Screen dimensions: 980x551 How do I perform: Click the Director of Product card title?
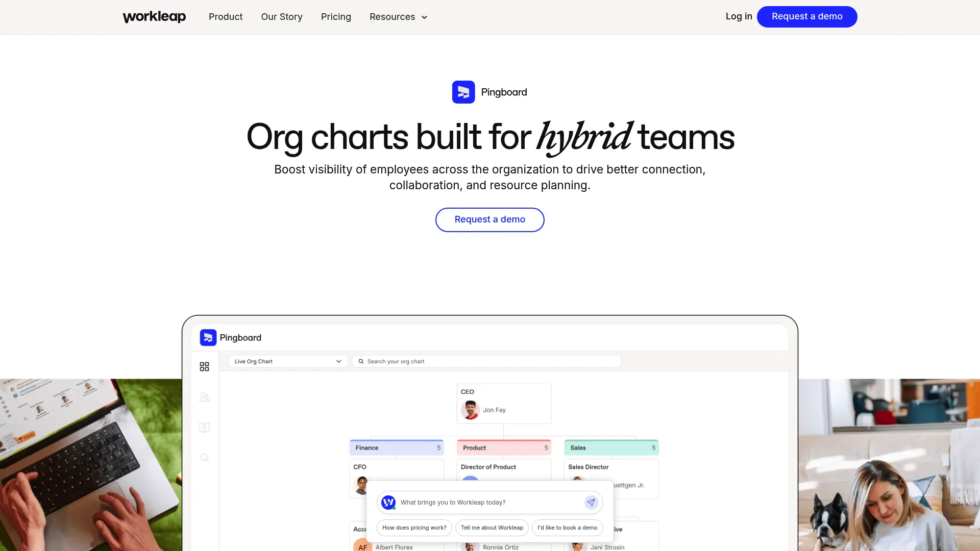tap(488, 467)
